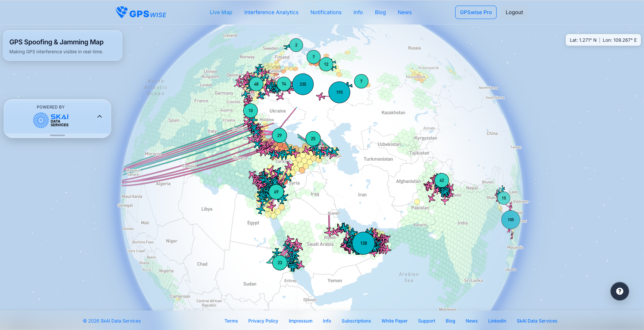The image size is (644, 330).
Task: Click the GPS Spoofing & Jamming Map card
Action: point(63,45)
